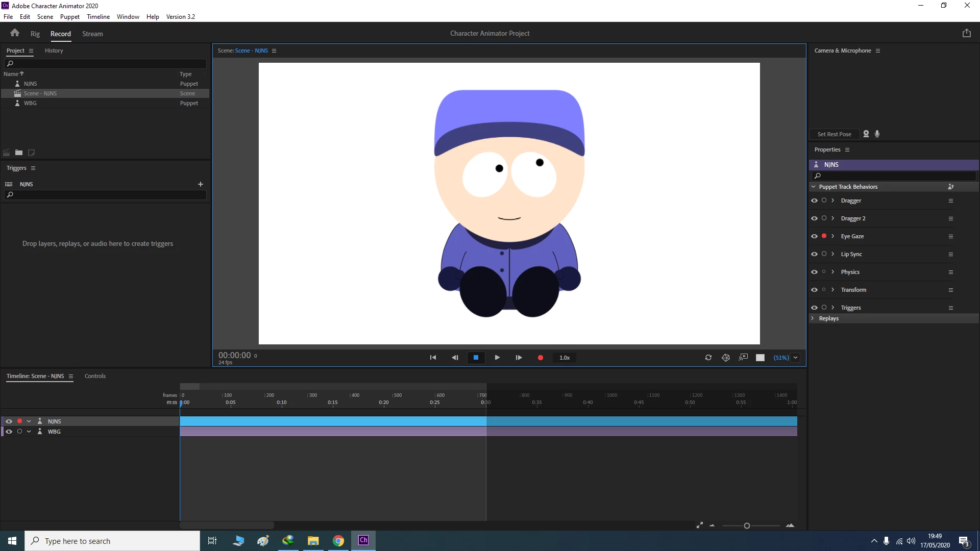Open the Puppet menu

(69, 17)
